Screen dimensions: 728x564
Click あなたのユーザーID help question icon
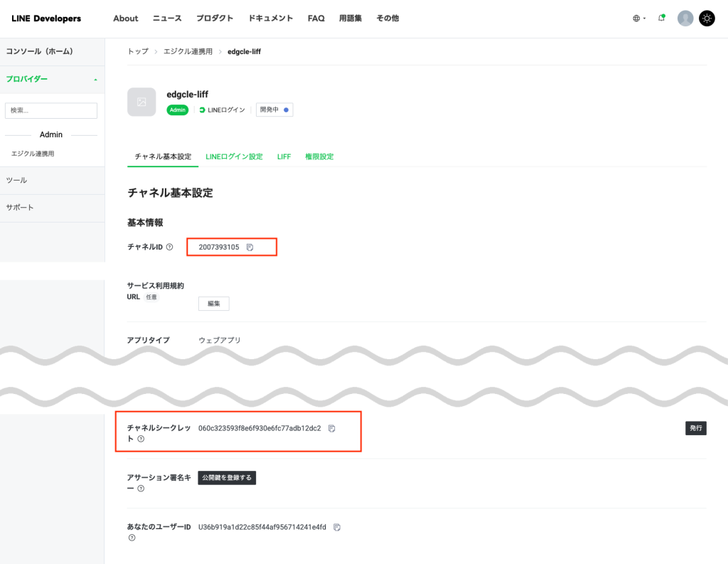132,538
